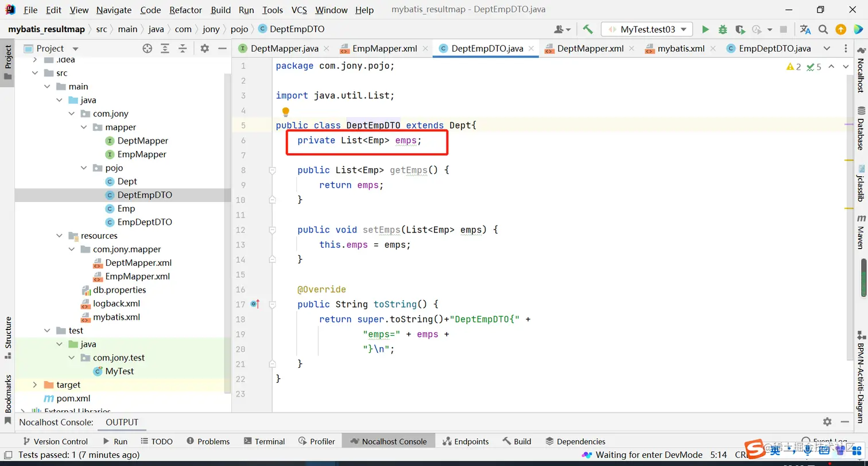
Task: Fold the toString method at line 17
Action: point(273,305)
